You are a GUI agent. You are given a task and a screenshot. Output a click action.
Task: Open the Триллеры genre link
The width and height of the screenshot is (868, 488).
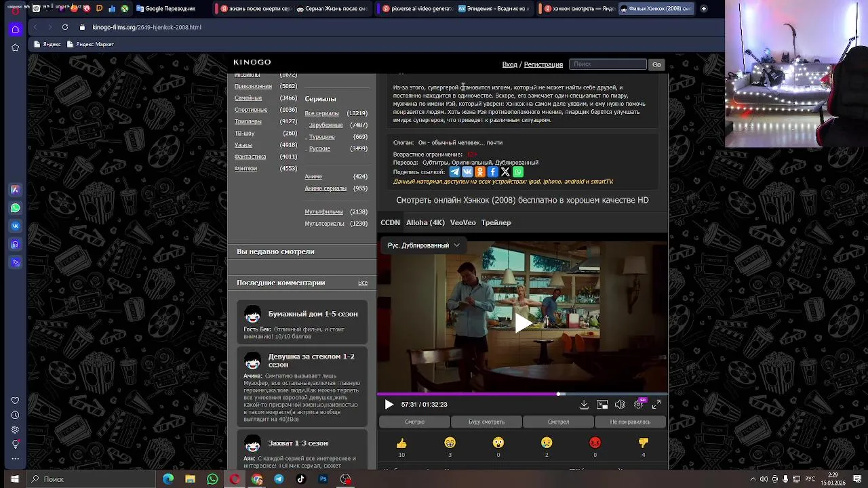coord(248,121)
